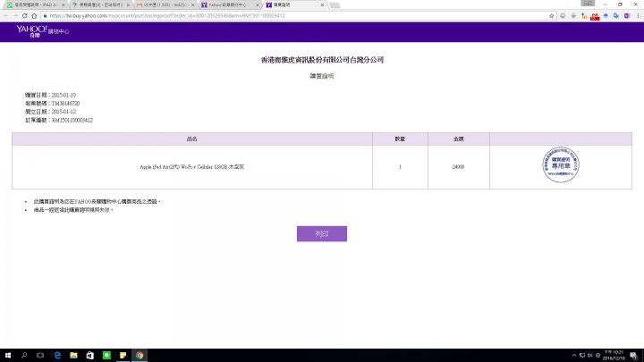Viewport: 644px width, 362px height.
Task: Open Task View on the taskbar
Action: (x=40, y=355)
